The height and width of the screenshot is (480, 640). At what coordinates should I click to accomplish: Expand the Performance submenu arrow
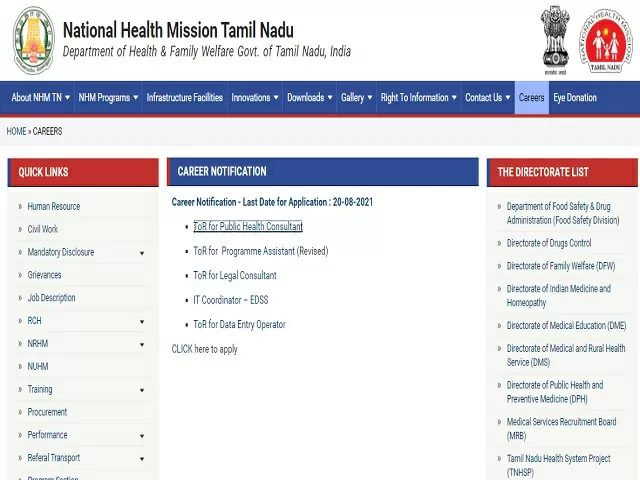pos(142,436)
